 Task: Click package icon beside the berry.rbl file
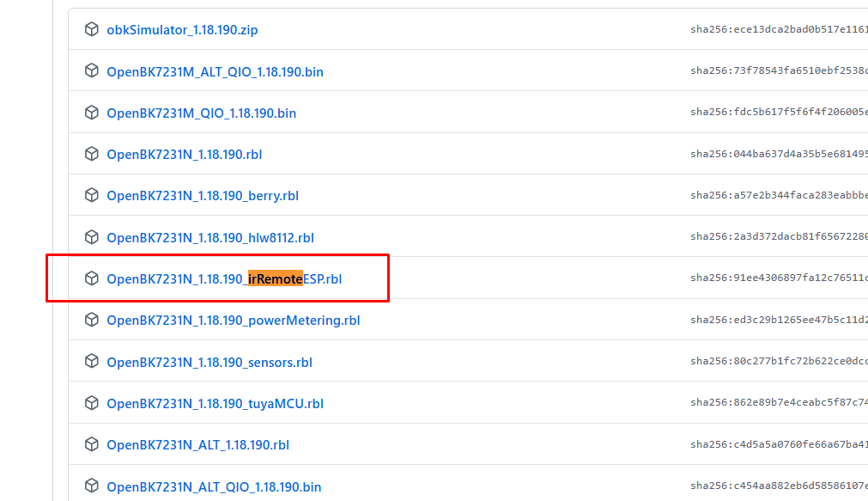point(91,195)
